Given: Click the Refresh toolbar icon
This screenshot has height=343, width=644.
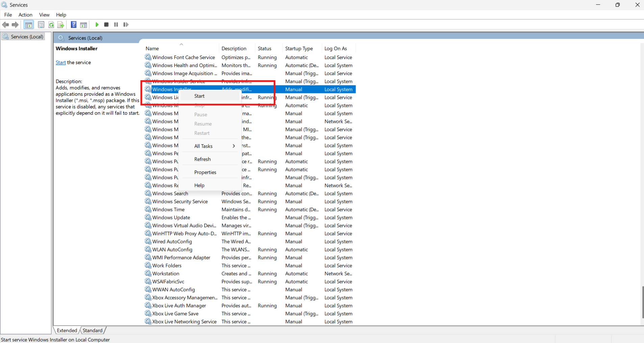Looking at the screenshot, I should pos(51,24).
